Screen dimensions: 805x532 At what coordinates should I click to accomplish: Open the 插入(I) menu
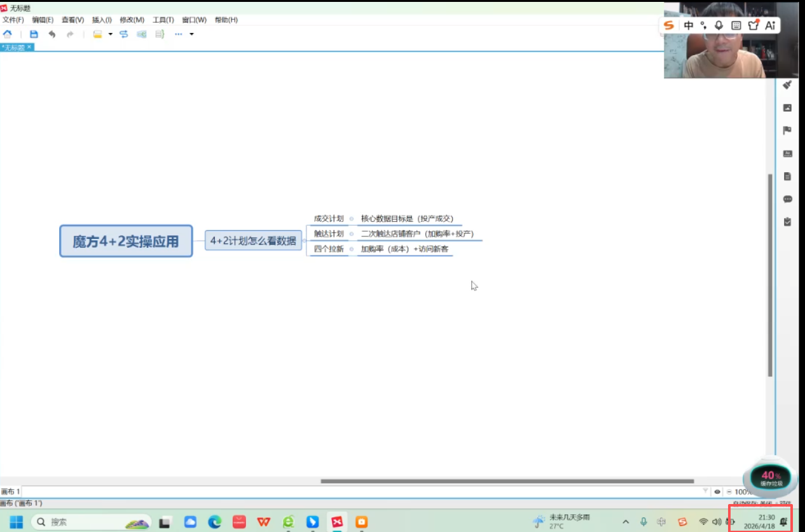coord(102,20)
